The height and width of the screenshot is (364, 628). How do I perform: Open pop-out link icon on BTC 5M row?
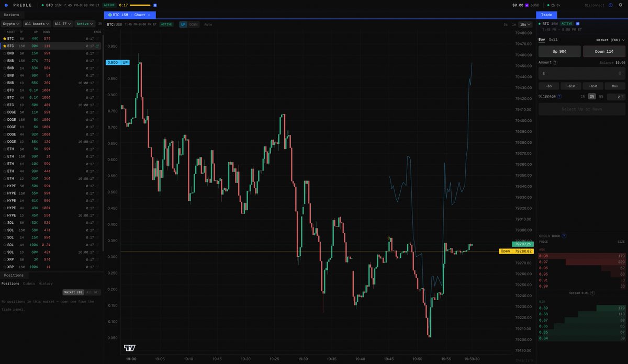[97, 39]
